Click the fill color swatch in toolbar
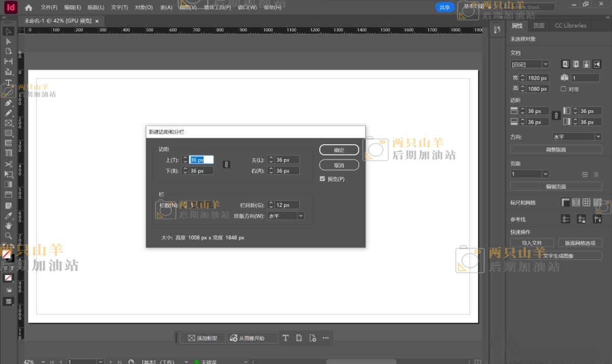The width and height of the screenshot is (612, 364). click(6, 253)
